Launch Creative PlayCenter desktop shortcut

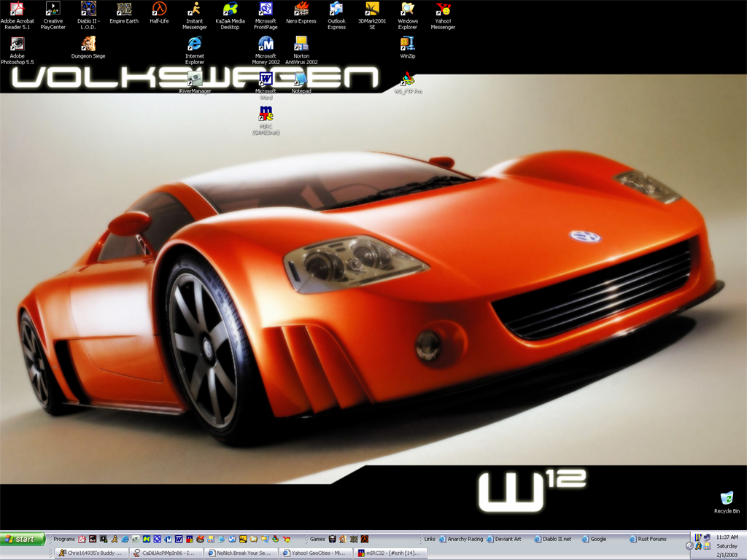(x=53, y=16)
